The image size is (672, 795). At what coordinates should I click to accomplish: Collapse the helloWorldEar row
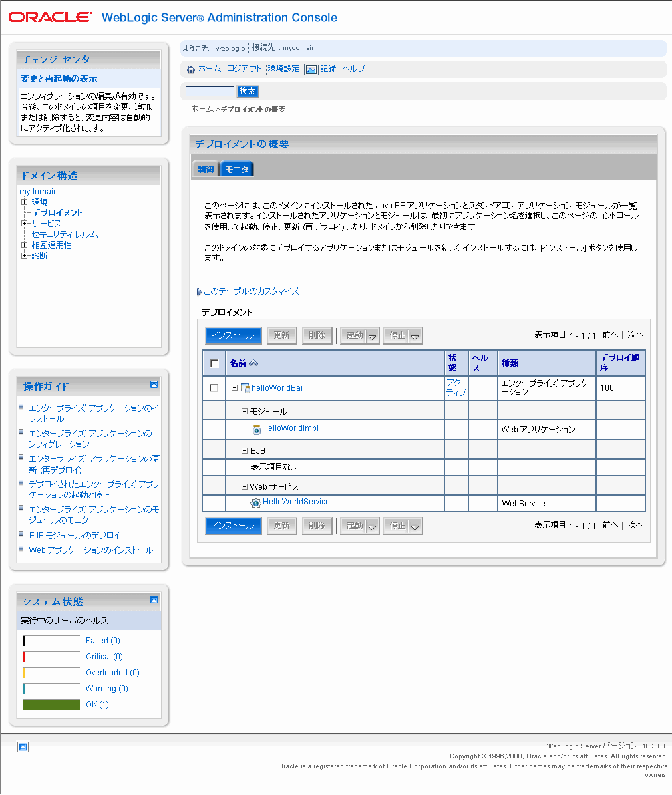pyautogui.click(x=234, y=388)
